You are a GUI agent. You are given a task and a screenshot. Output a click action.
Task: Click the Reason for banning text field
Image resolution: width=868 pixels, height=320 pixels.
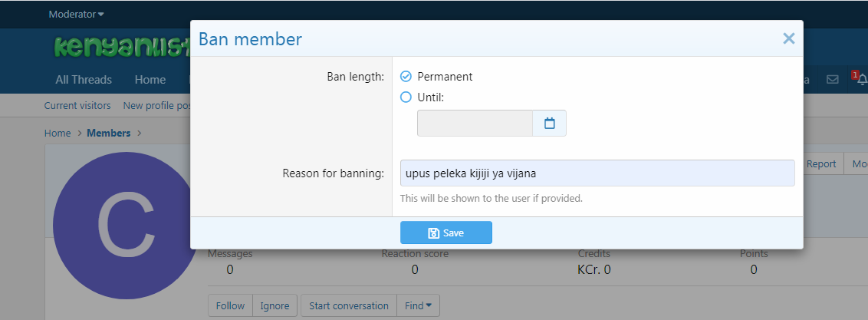597,173
